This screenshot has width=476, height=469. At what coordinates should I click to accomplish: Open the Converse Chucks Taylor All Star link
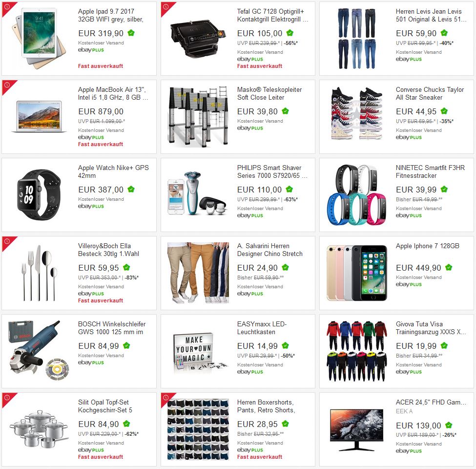tap(430, 94)
